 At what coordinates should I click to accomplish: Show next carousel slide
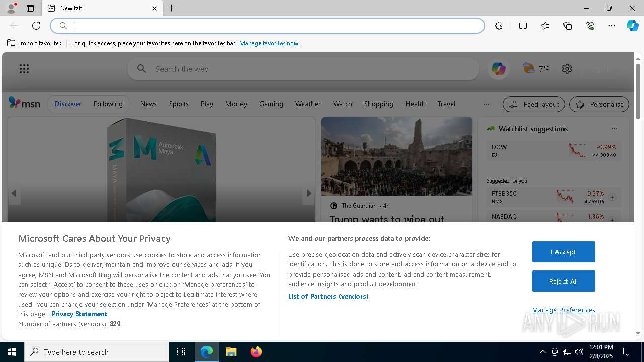pos(308,193)
